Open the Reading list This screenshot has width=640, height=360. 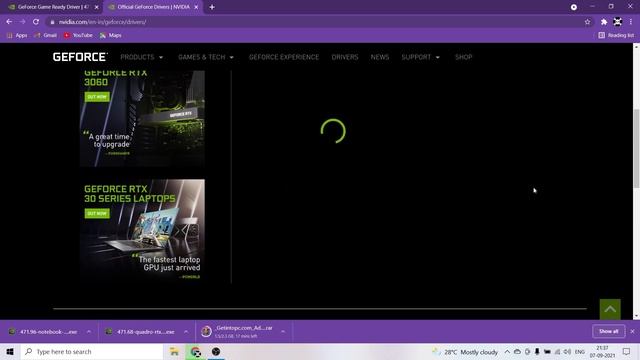pos(616,36)
